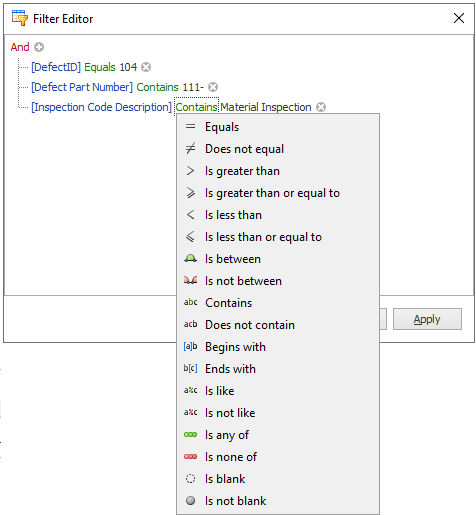Viewport: 476px width, 515px height.
Task: Choose Does not equal operator
Action: coord(278,149)
